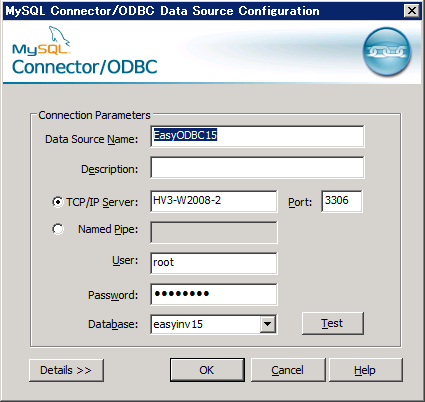Expand the Details >> section
This screenshot has height=402, width=425.
point(66,370)
